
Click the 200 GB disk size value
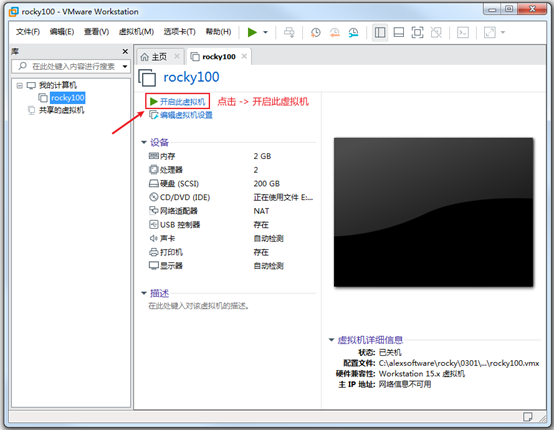pyautogui.click(x=266, y=184)
